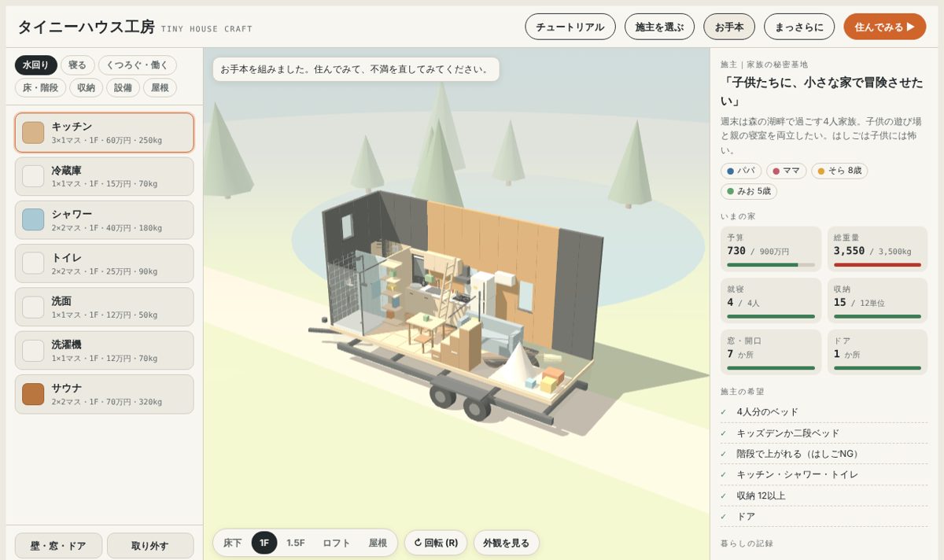The width and height of the screenshot is (944, 560).
Task: Click the 回転 (R) rotate button
Action: pos(436,543)
